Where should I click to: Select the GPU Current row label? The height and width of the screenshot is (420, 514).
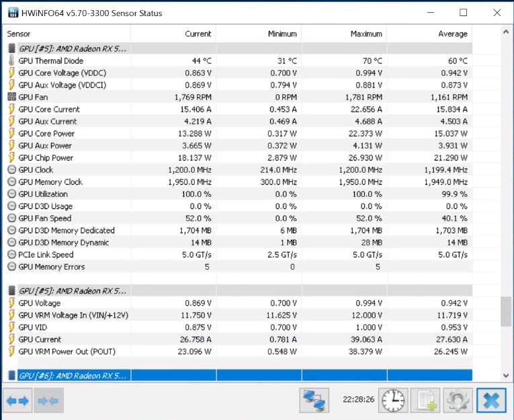tap(40, 339)
